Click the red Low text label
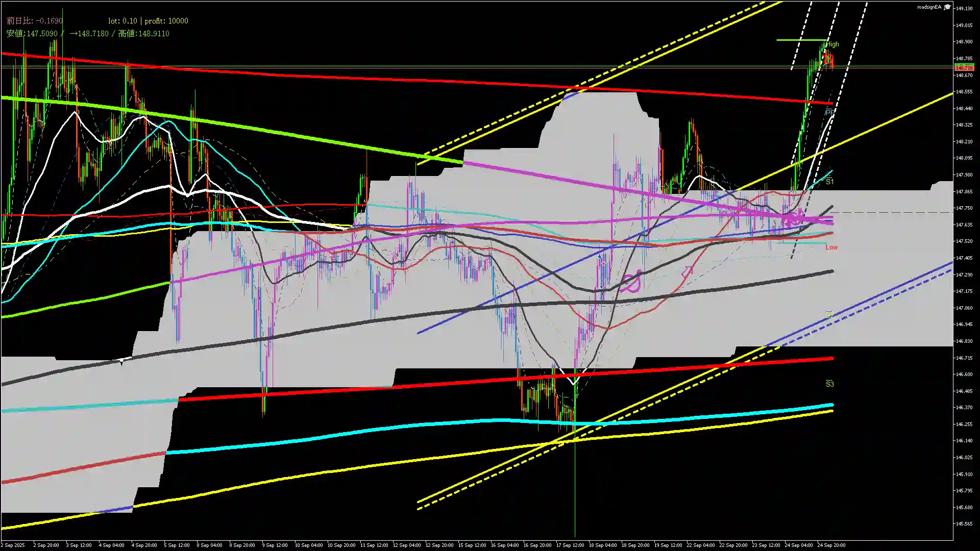The image size is (980, 551). (831, 247)
